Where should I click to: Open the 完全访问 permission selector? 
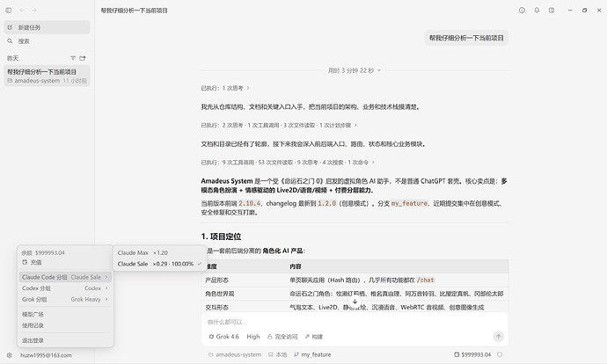282,337
